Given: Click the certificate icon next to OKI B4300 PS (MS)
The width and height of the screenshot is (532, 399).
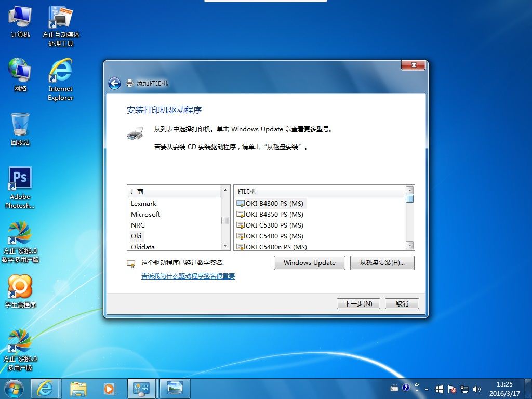Looking at the screenshot, I should tap(241, 204).
